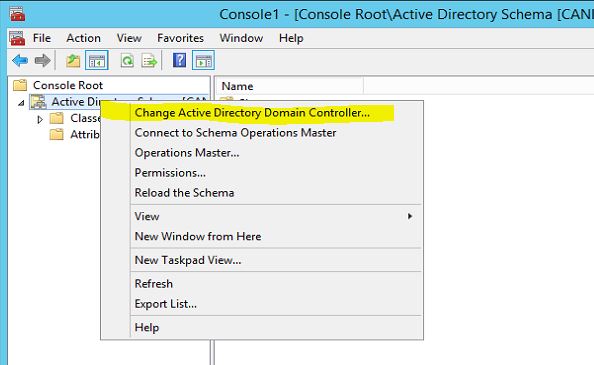The image size is (594, 365).
Task: Show/hide action pane toolbar icon
Action: 203,60
